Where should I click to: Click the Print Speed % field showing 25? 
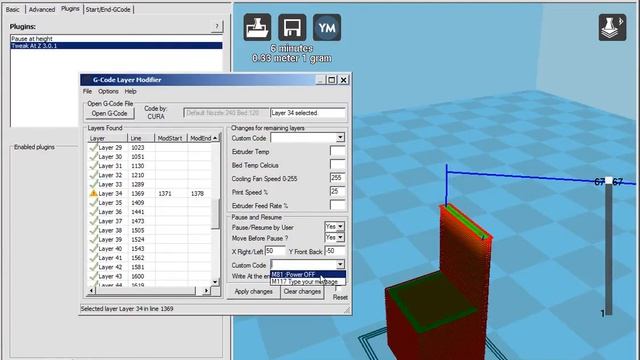(x=338, y=191)
